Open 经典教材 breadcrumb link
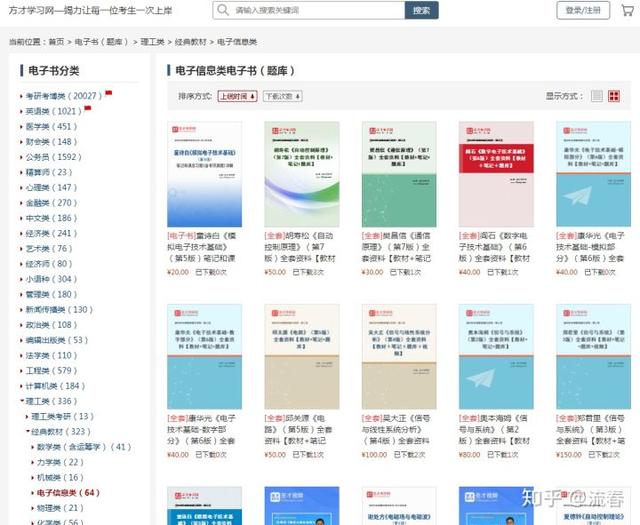 [x=191, y=42]
